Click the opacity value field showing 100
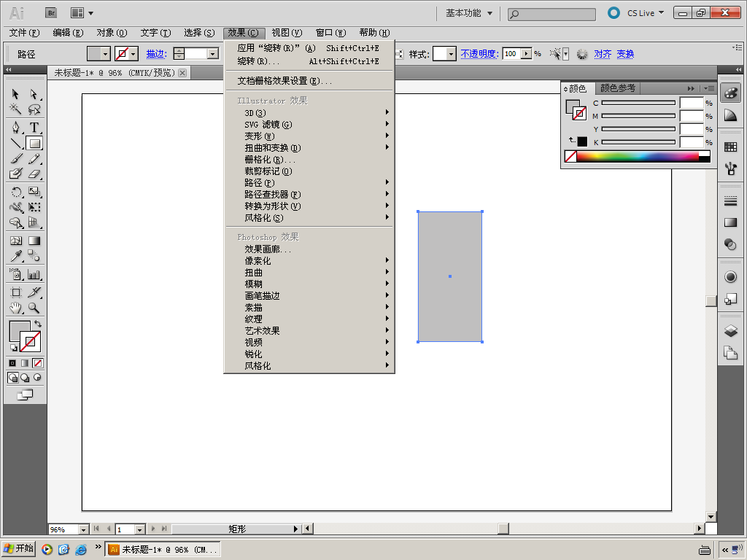The width and height of the screenshot is (747, 560). click(511, 54)
